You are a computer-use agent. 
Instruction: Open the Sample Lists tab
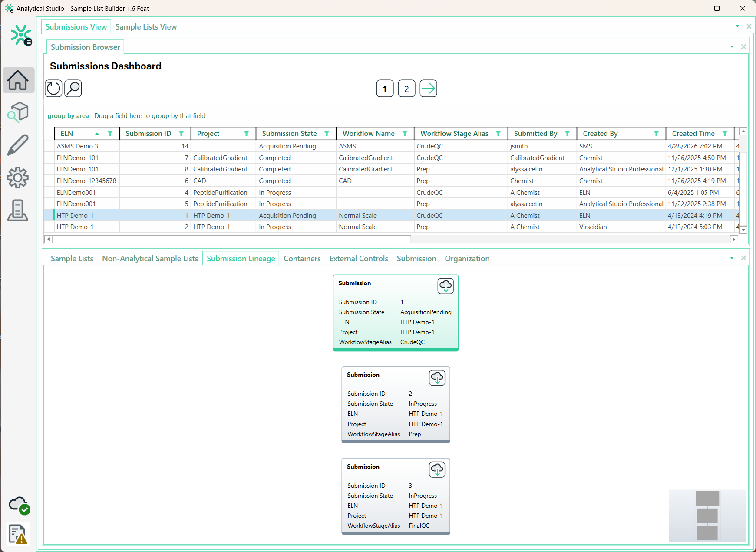pos(72,259)
